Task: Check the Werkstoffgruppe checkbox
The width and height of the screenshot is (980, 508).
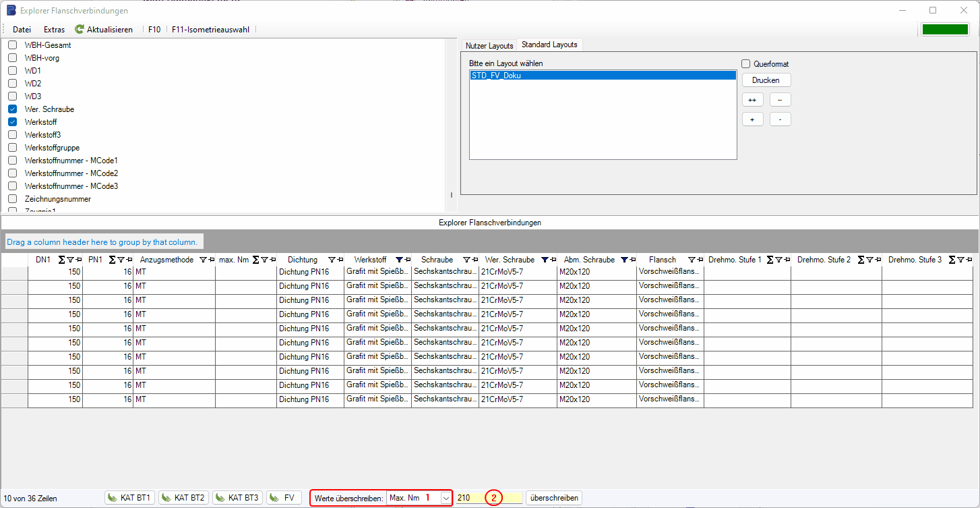Action: point(12,148)
